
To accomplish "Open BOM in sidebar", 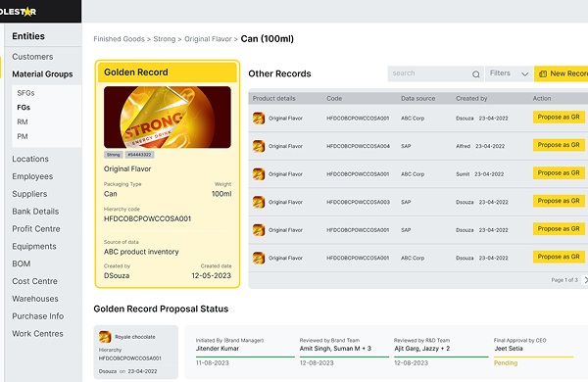I will click(x=21, y=263).
